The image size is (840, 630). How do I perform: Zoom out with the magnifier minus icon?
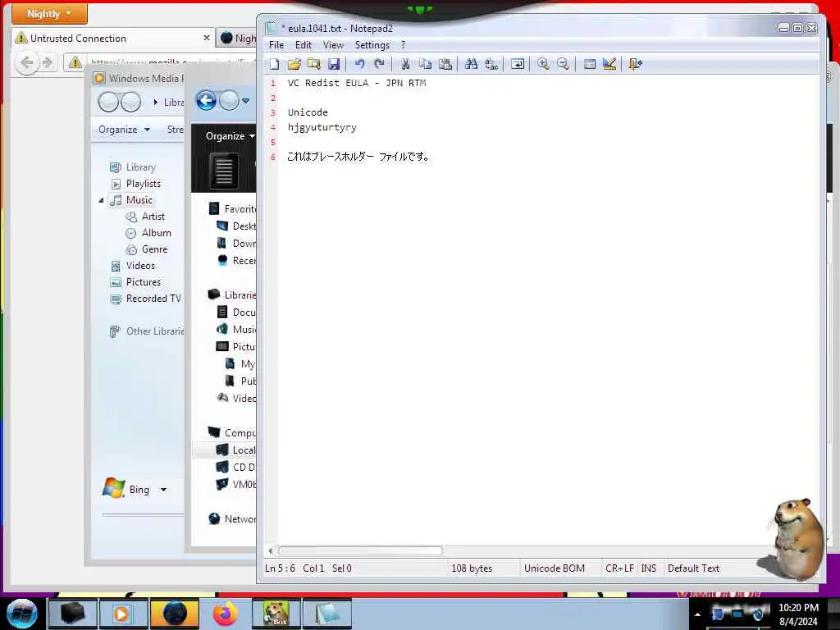[x=563, y=64]
